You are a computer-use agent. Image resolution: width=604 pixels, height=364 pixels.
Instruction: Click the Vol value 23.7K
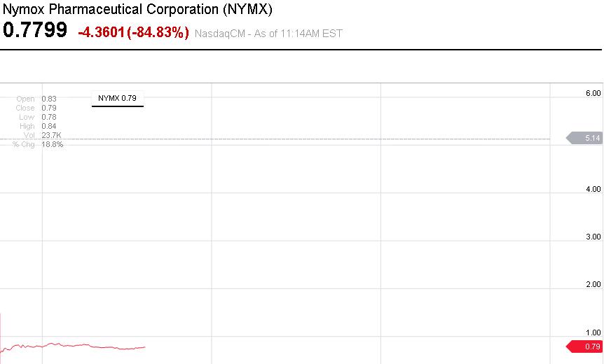(x=53, y=135)
